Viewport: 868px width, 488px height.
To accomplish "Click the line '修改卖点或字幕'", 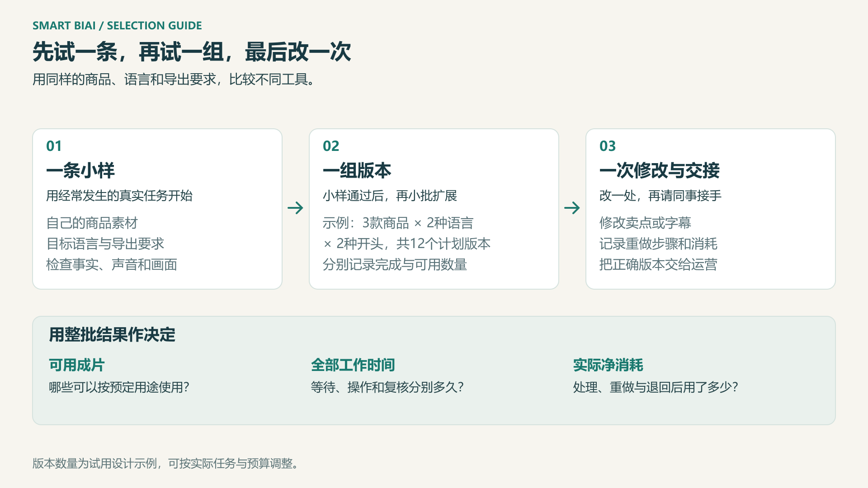I will point(645,223).
